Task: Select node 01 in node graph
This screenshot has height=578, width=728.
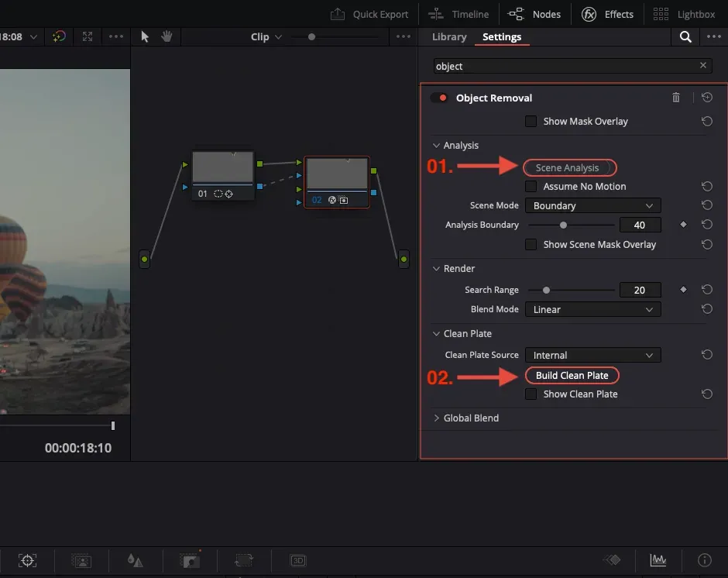Action: [x=223, y=175]
